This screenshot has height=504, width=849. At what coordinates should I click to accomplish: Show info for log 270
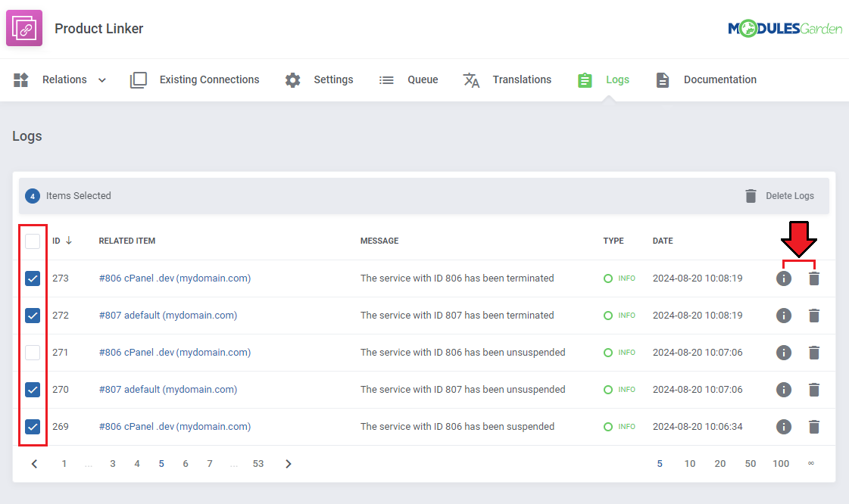click(783, 390)
